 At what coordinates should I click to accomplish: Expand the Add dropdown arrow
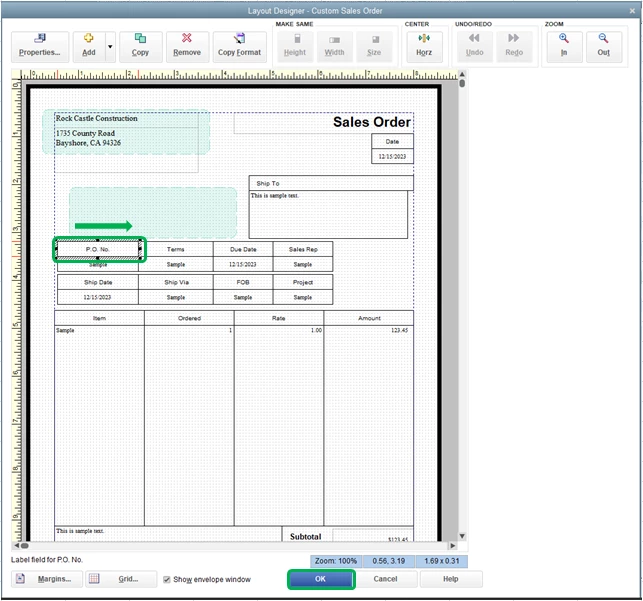click(x=110, y=46)
